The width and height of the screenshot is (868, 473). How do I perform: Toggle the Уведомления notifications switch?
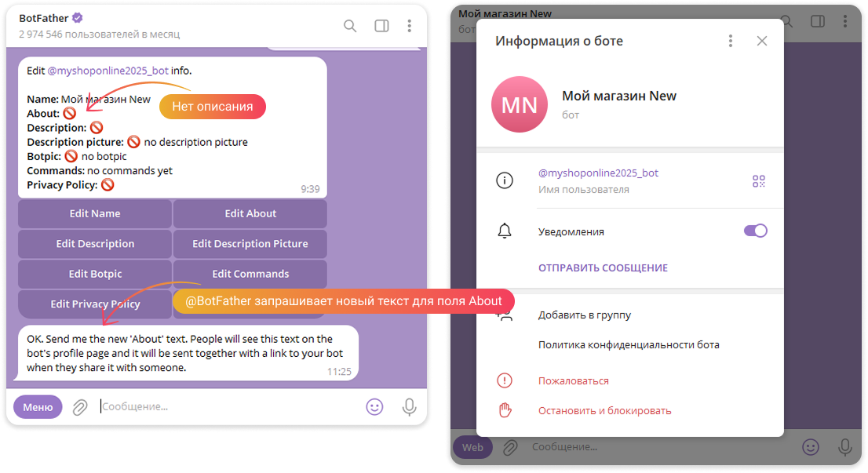[x=756, y=231]
